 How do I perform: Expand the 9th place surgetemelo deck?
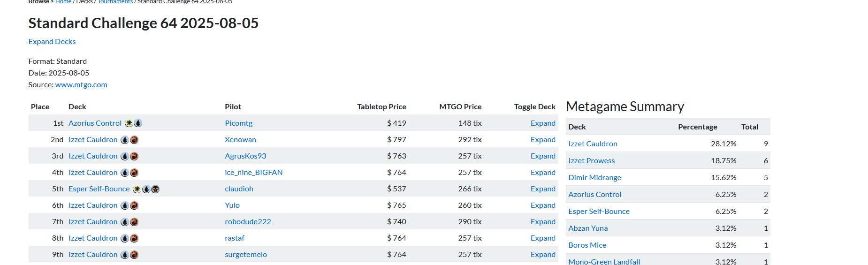tap(543, 255)
